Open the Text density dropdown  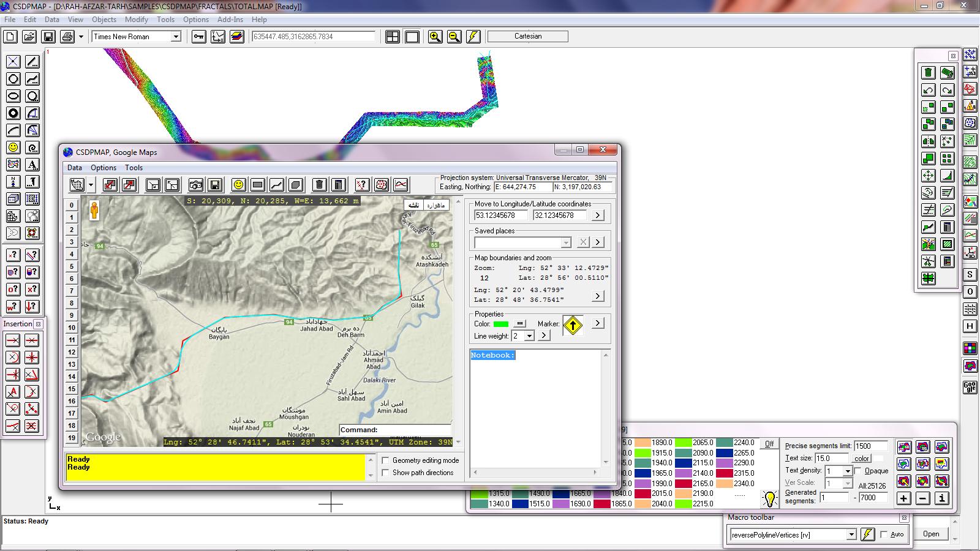pos(848,471)
